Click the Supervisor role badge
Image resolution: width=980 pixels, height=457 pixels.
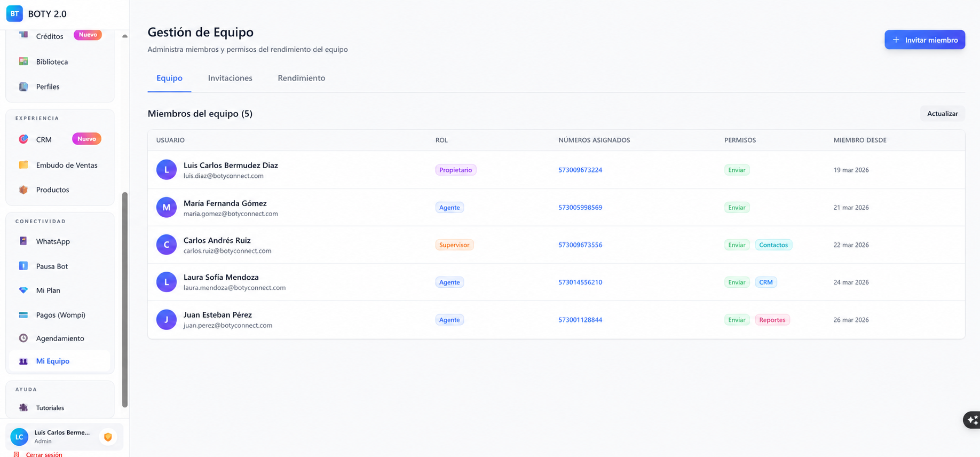coord(454,245)
